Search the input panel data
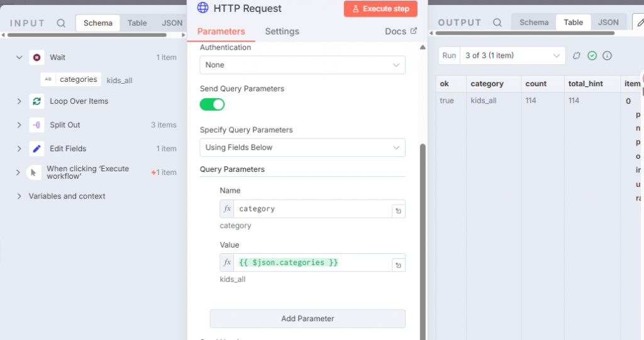644x340 pixels. [x=61, y=23]
